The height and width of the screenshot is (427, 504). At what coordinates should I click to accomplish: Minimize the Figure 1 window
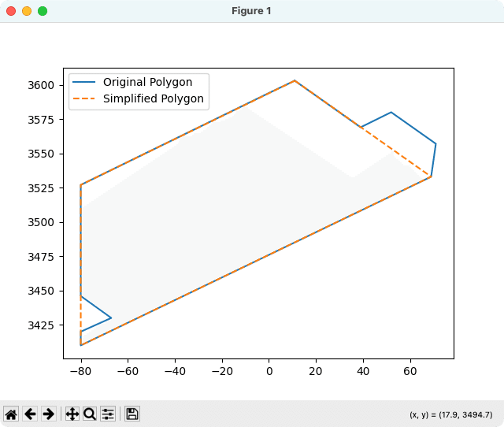pos(27,11)
